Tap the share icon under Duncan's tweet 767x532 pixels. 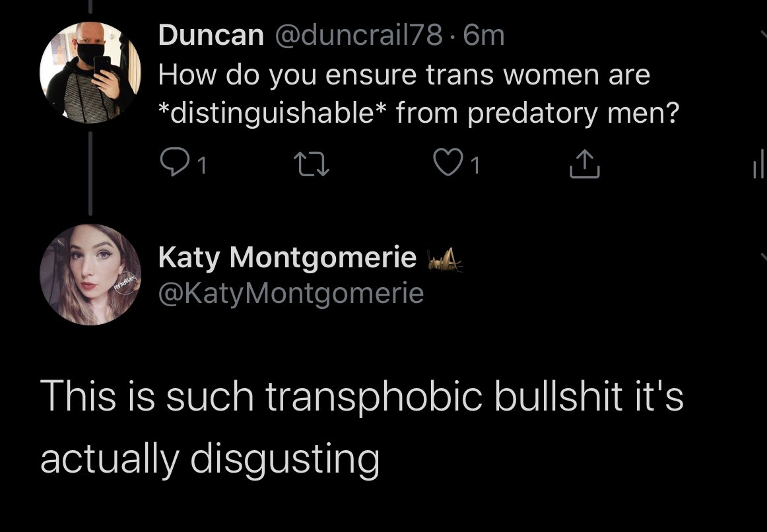coord(585,163)
